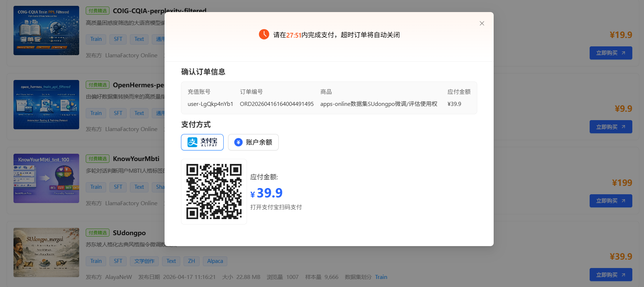Click the Alipay logo icon
Image resolution: width=644 pixels, height=287 pixels.
click(x=192, y=142)
